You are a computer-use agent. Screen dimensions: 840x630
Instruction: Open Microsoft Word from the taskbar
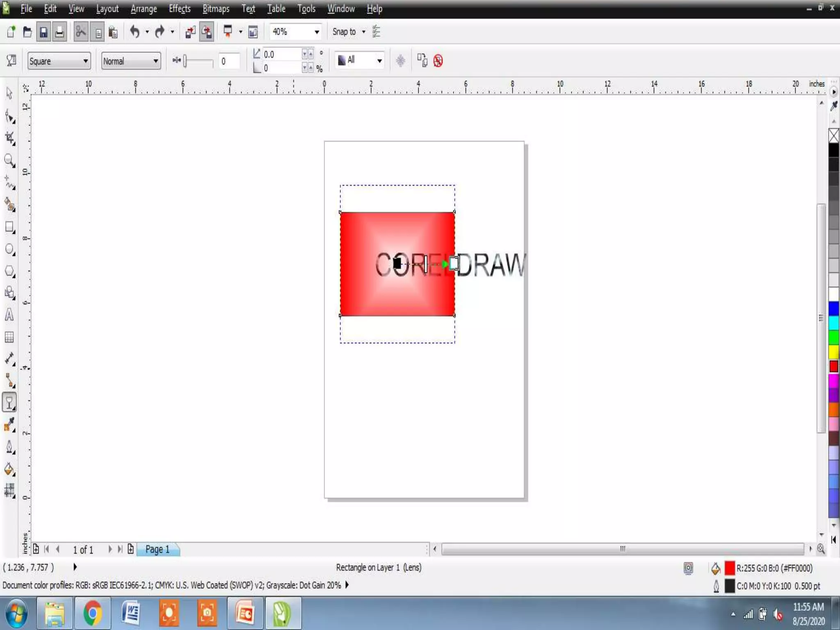pos(130,613)
